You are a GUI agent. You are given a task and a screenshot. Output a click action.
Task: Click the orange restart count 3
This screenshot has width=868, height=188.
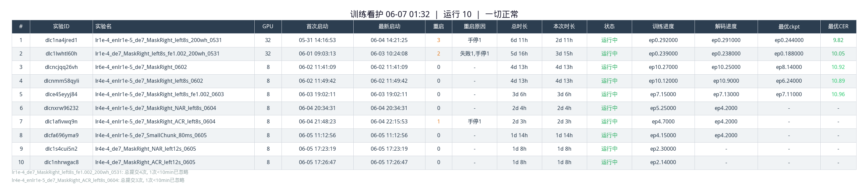(x=439, y=40)
